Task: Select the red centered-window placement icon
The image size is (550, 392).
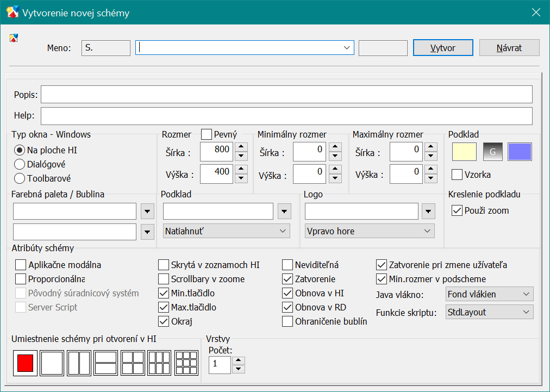Action: [x=25, y=363]
